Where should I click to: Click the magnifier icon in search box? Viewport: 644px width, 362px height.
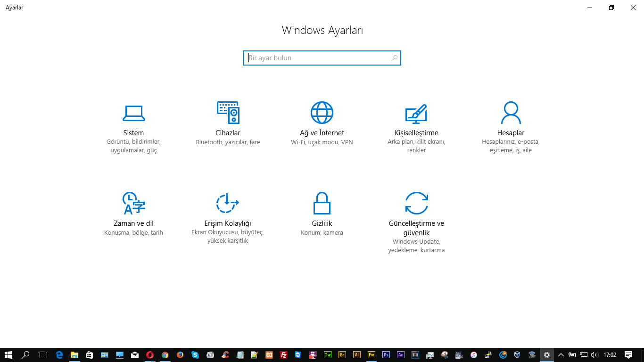point(395,58)
